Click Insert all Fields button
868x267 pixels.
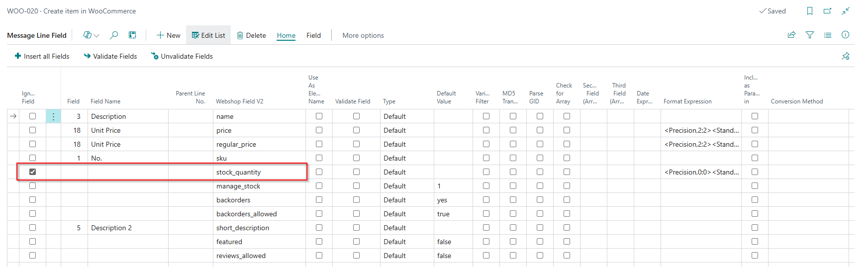[42, 56]
